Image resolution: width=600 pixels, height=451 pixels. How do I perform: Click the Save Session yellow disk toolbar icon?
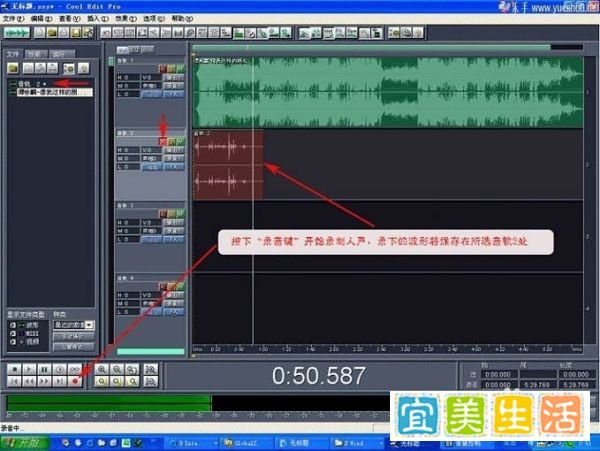coord(75,33)
